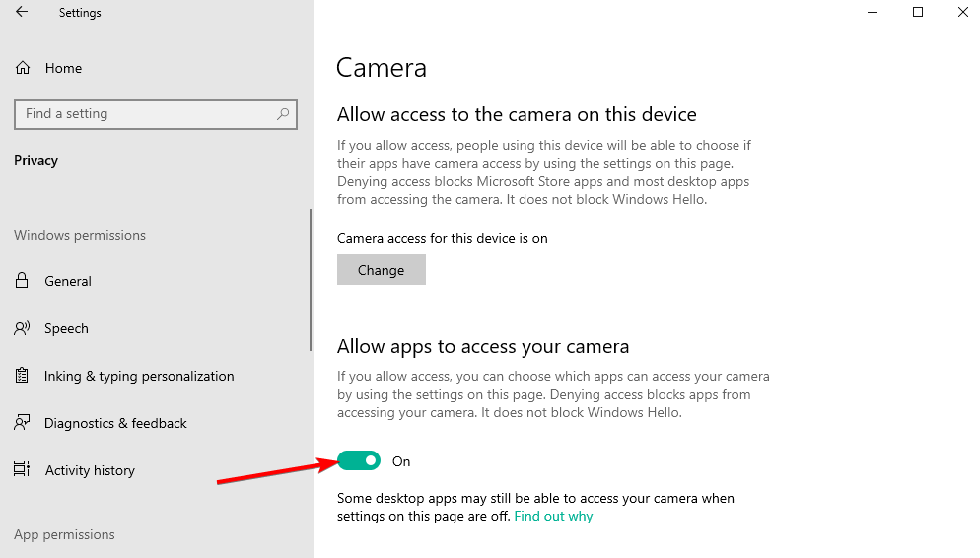Select Diagnostics & feedback icon
Image resolution: width=980 pixels, height=558 pixels.
(22, 422)
